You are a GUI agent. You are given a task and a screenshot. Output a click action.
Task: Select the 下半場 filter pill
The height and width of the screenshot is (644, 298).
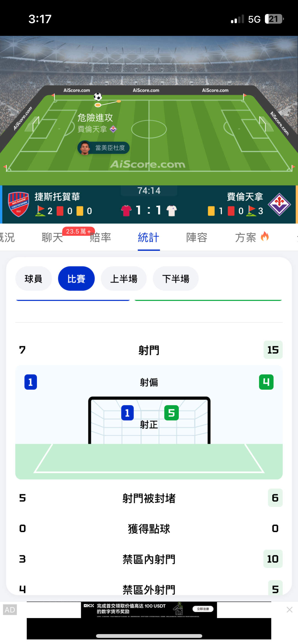click(x=175, y=279)
